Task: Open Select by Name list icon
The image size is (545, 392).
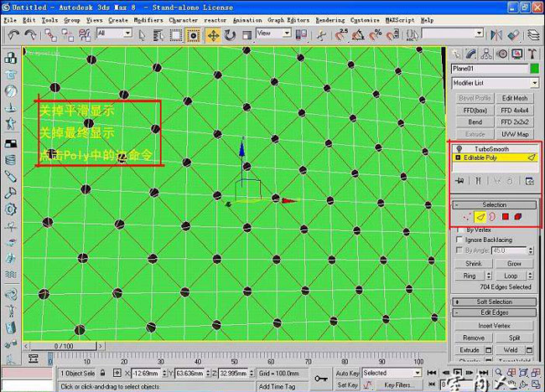Action: pos(158,35)
